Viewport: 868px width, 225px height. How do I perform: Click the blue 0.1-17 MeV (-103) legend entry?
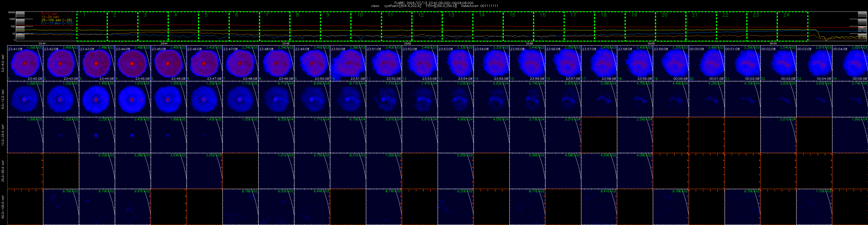(57, 23)
